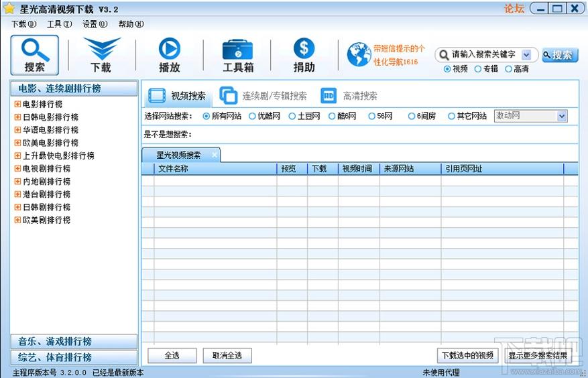Open the 帮助(H) menu
Screen dimensions: 588x378
(131, 24)
